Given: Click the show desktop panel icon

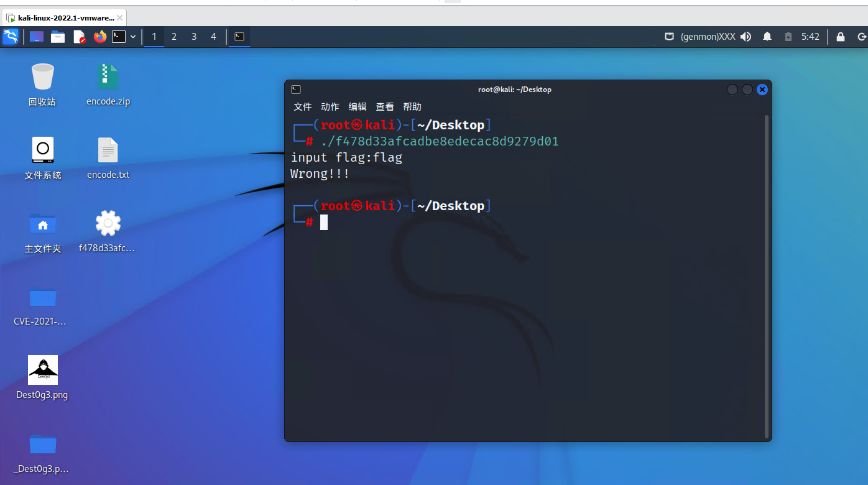Looking at the screenshot, I should [37, 37].
